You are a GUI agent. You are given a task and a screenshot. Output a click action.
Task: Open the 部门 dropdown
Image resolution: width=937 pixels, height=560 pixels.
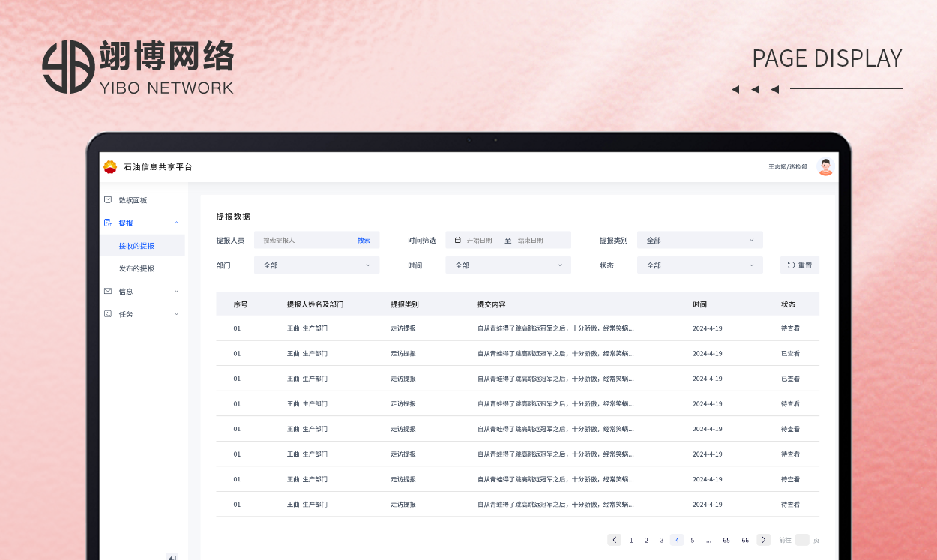coord(316,265)
